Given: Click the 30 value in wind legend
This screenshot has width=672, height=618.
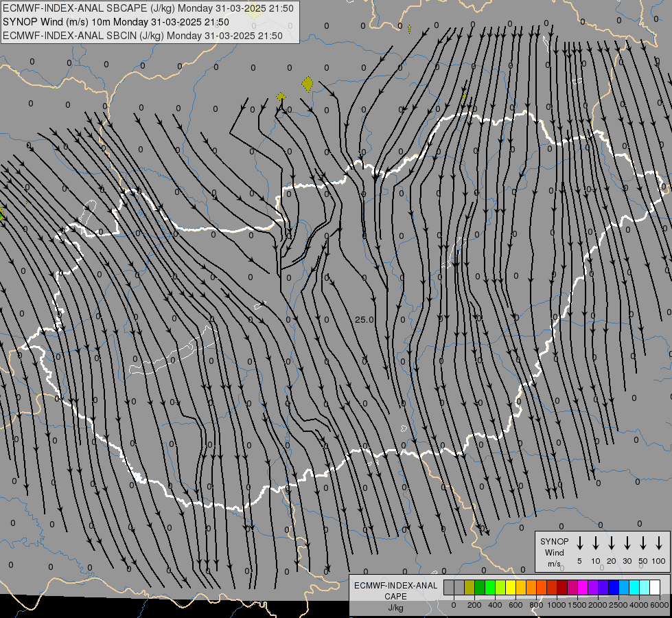Looking at the screenshot, I should pyautogui.click(x=627, y=561).
